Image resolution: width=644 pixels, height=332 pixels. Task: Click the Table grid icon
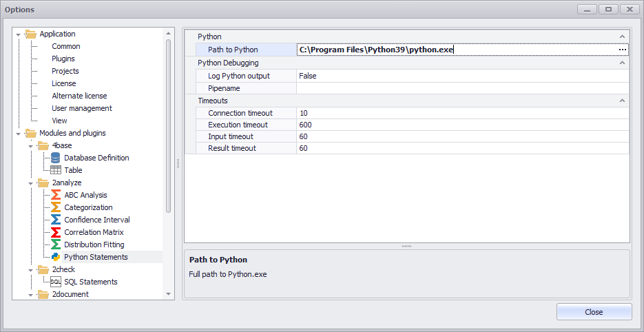(x=56, y=170)
